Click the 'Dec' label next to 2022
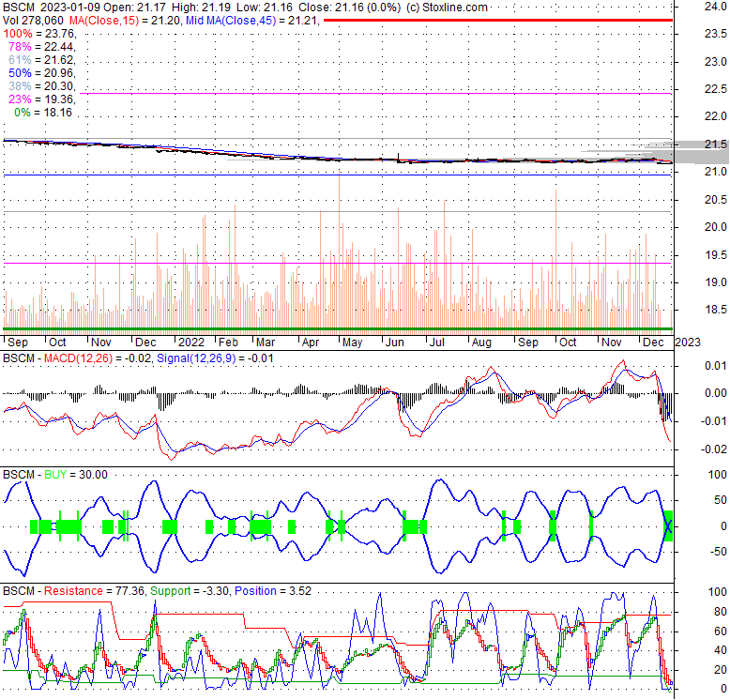This screenshot has width=730, height=700. [145, 342]
